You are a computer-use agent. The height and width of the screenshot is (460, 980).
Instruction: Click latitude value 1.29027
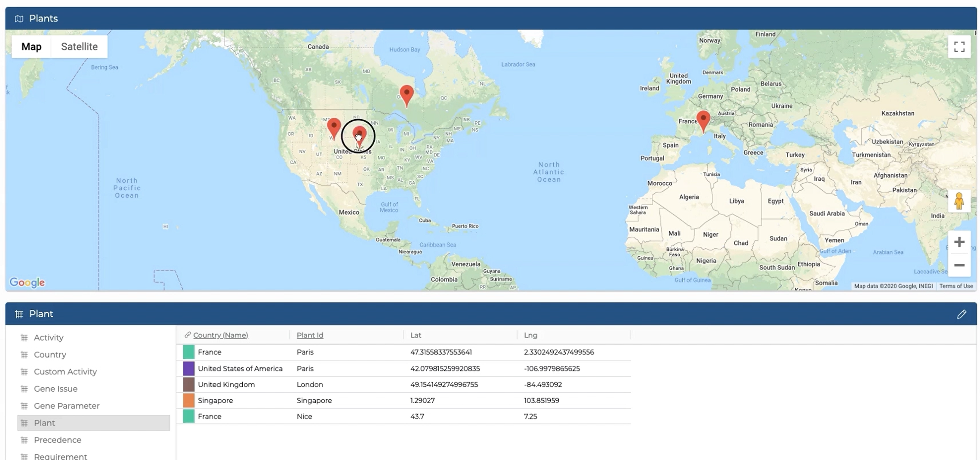(x=422, y=400)
